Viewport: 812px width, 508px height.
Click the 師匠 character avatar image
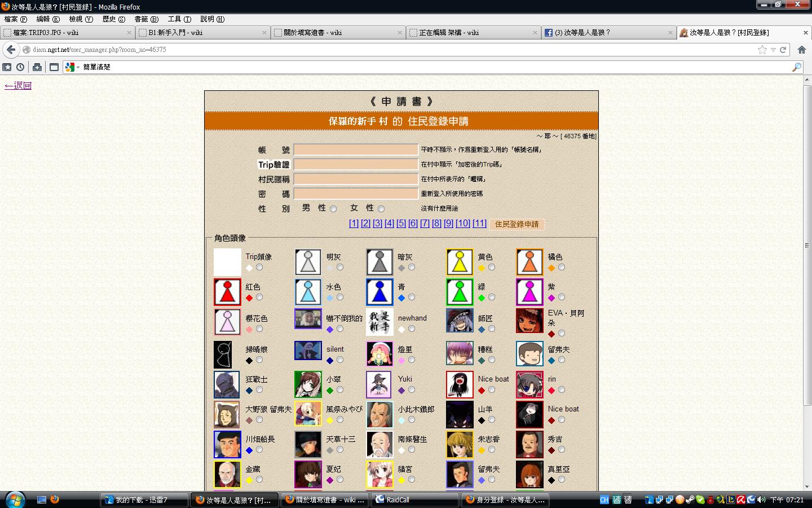[x=460, y=321]
